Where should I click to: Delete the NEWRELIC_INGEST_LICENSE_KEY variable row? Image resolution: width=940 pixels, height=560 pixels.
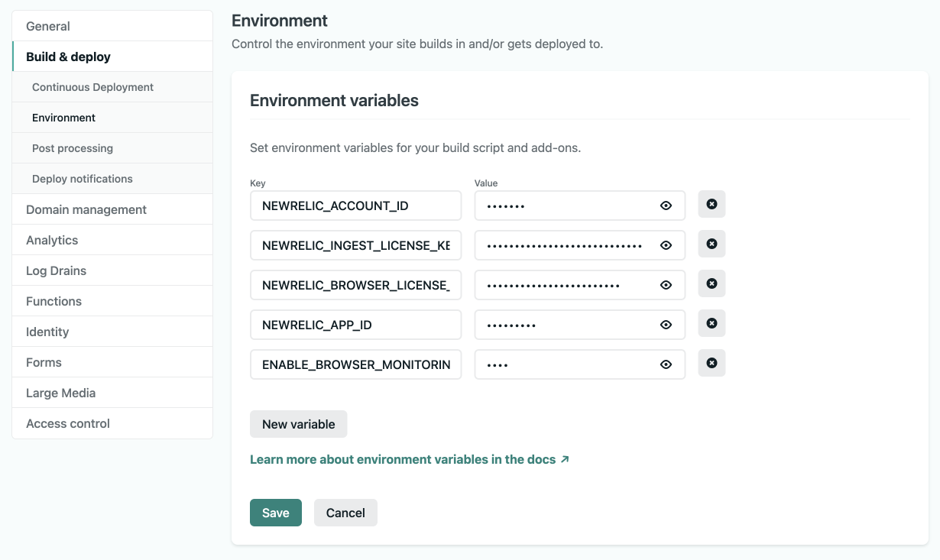click(711, 244)
